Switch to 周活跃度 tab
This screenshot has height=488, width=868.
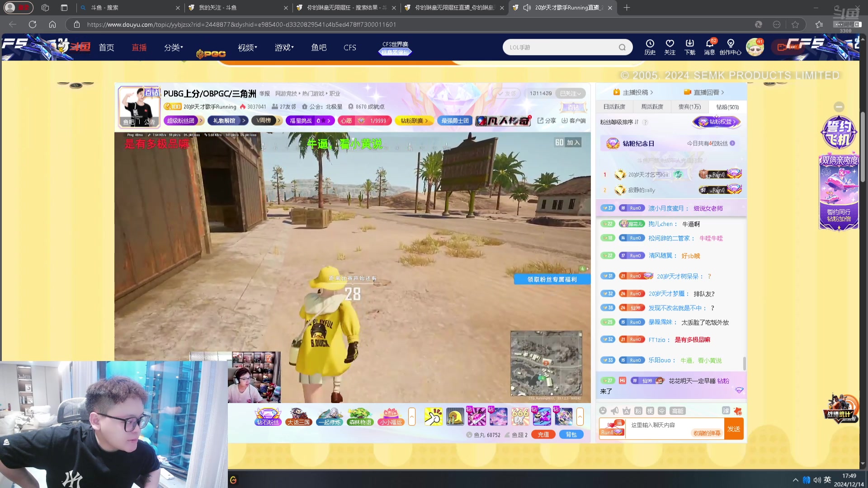coord(652,107)
